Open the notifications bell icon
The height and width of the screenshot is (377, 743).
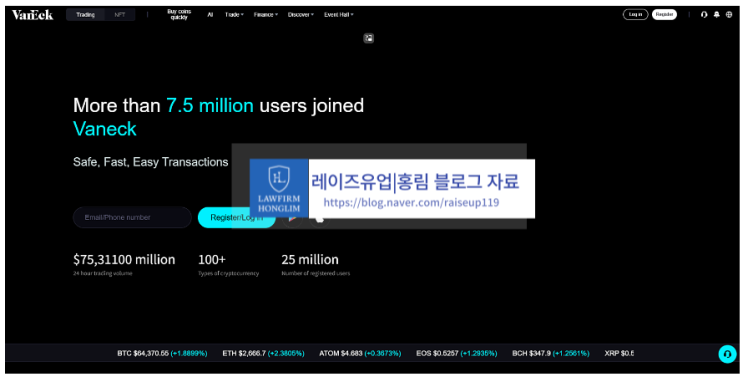click(x=716, y=15)
